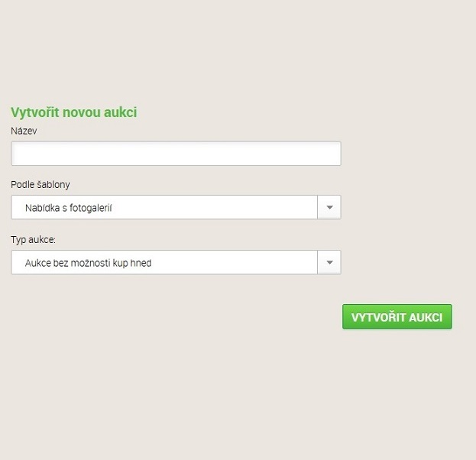Create the auction using the green button
This screenshot has height=460, width=476.
[397, 316]
